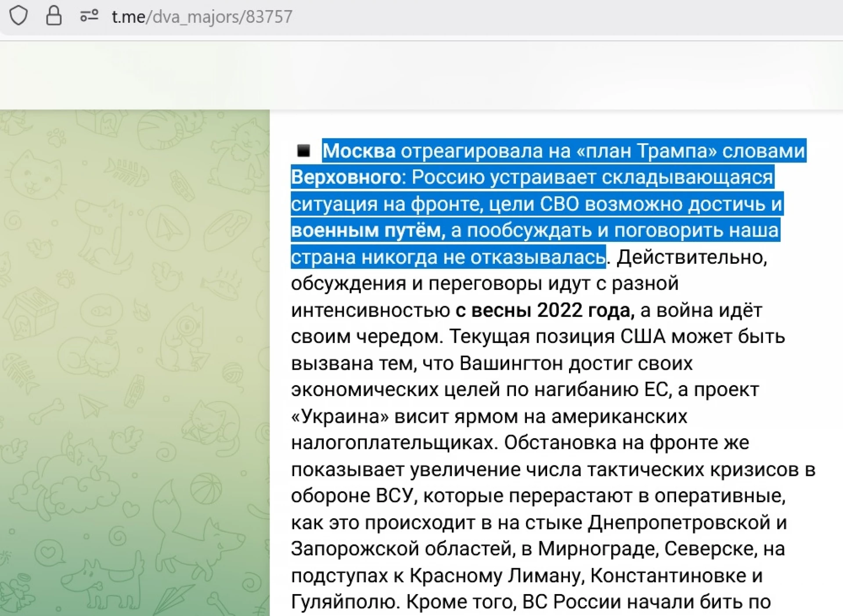Viewport: 843px width, 616px height.
Task: Click the phrase «план Трампа» in the post
Action: (x=646, y=151)
